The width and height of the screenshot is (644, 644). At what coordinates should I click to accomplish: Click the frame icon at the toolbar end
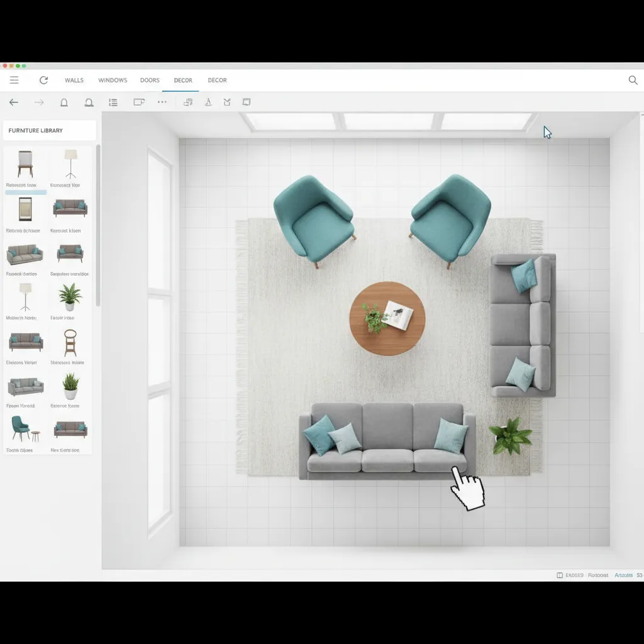[x=247, y=103]
